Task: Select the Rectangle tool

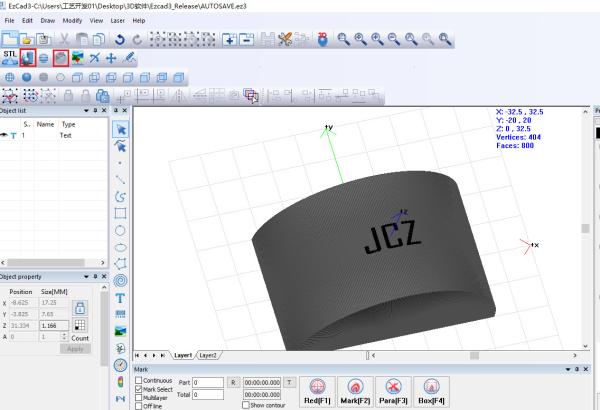Action: (120, 213)
